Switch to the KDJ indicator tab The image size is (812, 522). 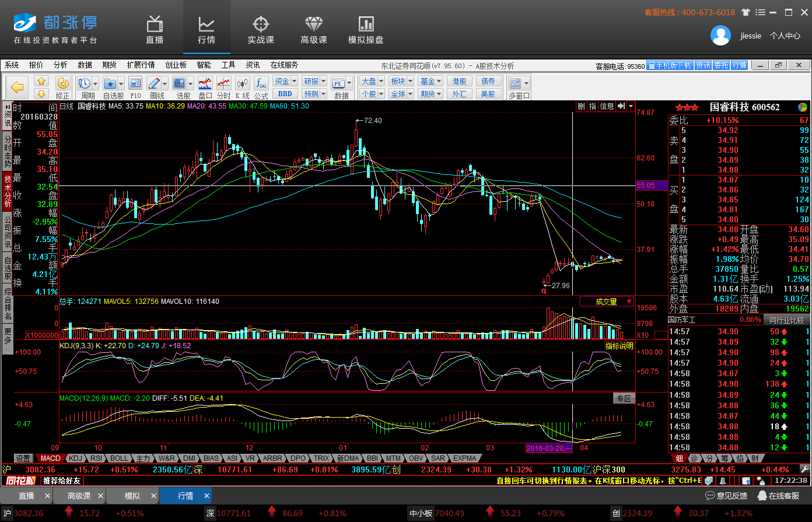(x=76, y=458)
